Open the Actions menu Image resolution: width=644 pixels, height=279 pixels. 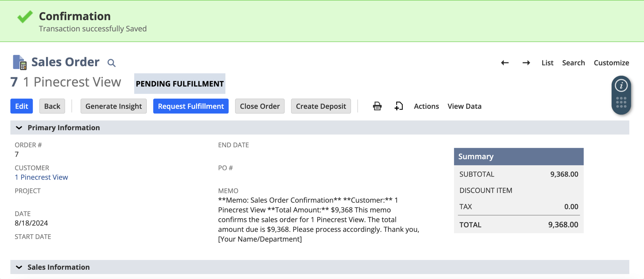[x=426, y=106]
